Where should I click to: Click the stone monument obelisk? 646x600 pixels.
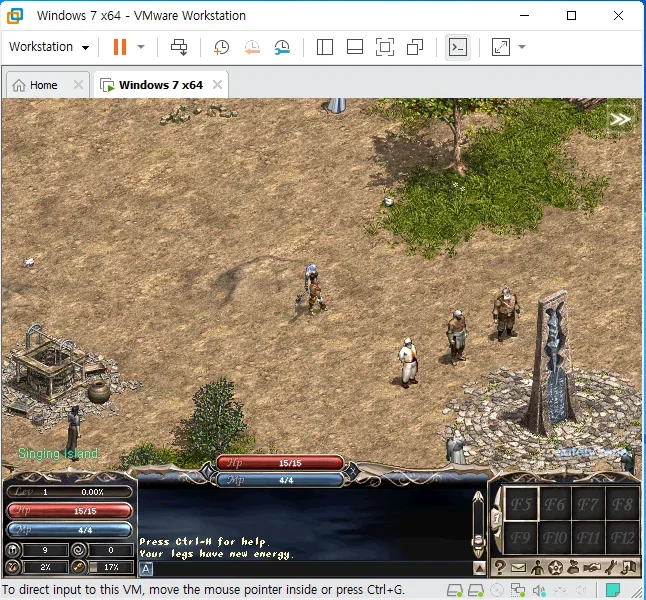(x=550, y=363)
